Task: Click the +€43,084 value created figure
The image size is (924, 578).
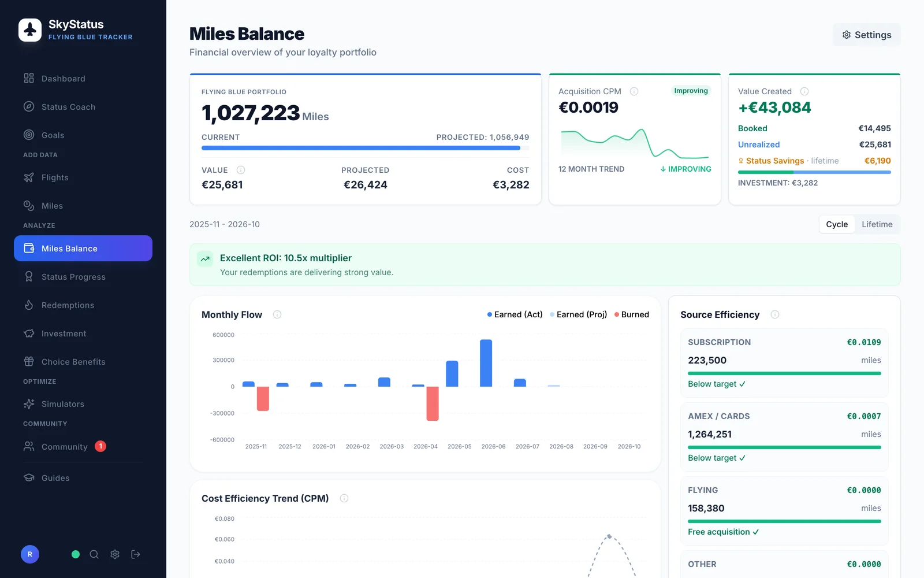Action: pos(774,108)
